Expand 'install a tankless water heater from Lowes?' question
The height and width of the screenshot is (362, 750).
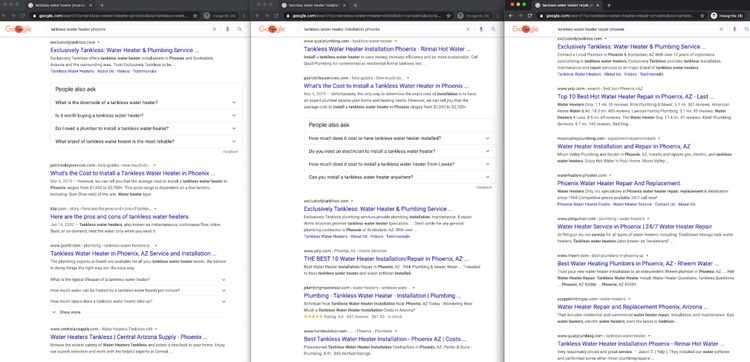[x=399, y=164]
